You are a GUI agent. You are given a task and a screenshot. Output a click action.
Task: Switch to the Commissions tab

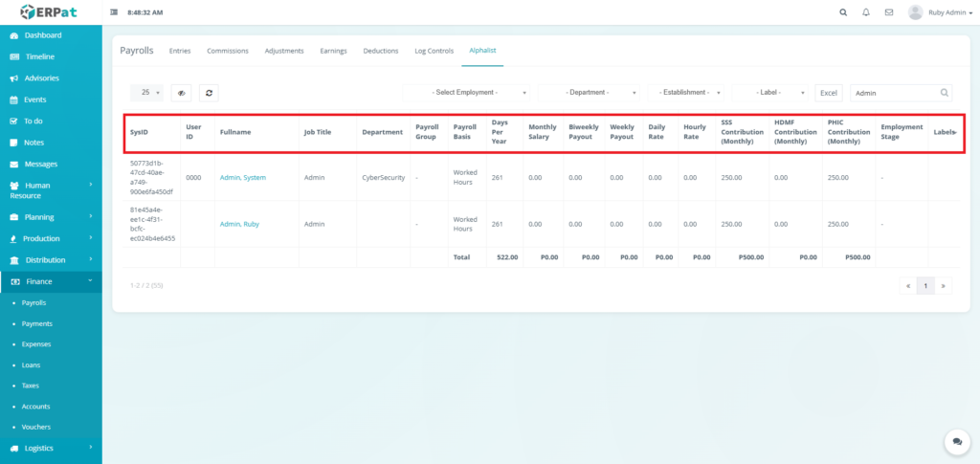(228, 51)
